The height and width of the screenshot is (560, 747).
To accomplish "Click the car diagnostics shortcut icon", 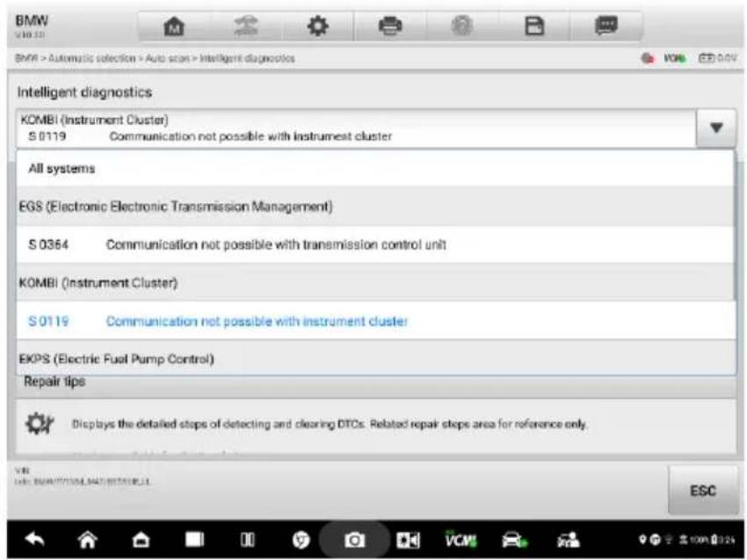I will tap(514, 540).
